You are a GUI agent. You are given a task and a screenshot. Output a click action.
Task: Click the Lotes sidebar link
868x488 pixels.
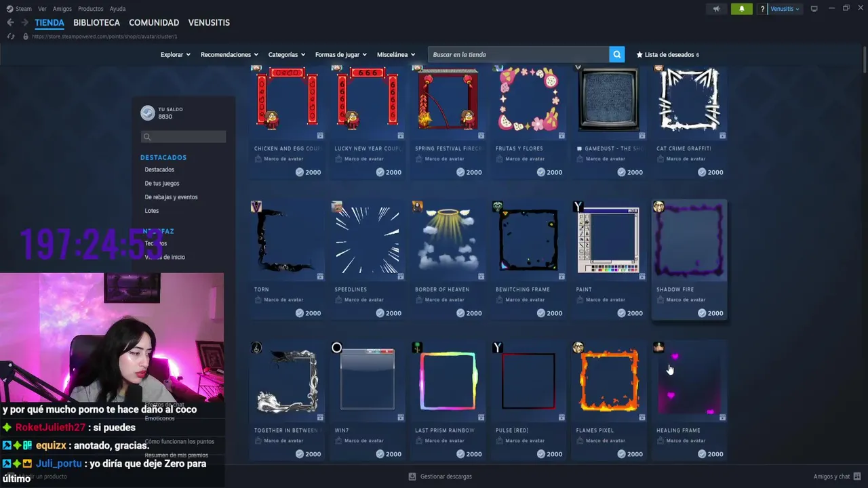[x=152, y=210]
